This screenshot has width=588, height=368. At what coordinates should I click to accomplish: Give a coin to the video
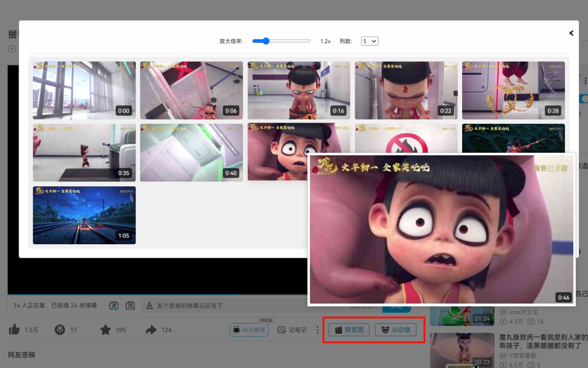(x=59, y=329)
